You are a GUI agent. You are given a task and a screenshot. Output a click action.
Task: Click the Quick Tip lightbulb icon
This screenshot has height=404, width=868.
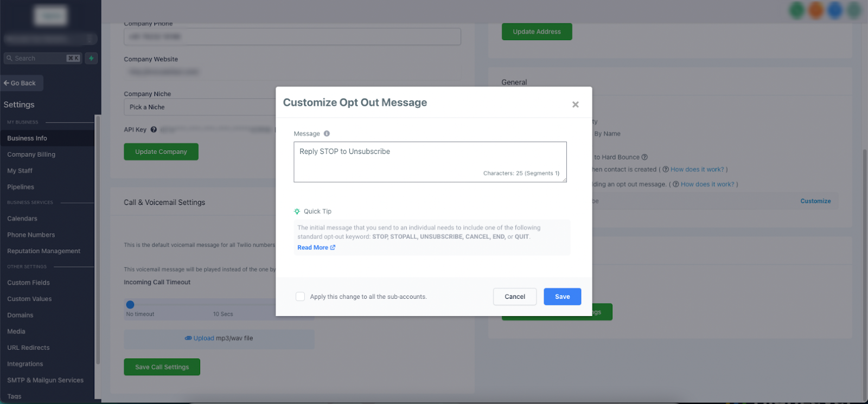coord(297,211)
